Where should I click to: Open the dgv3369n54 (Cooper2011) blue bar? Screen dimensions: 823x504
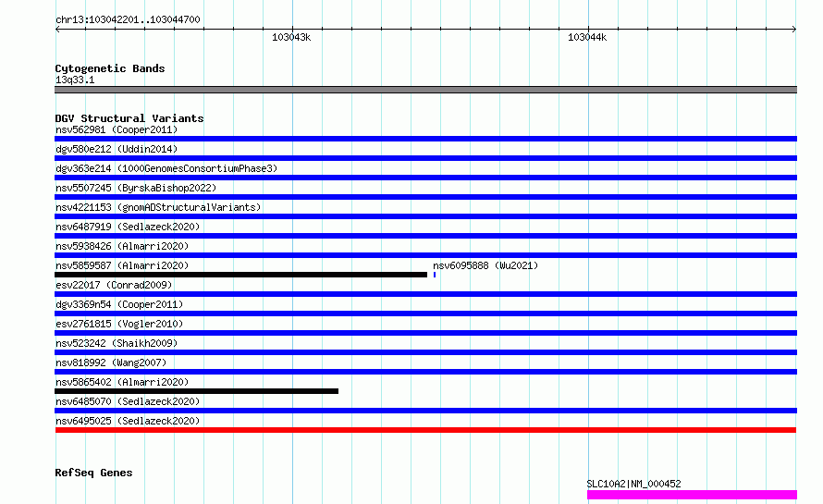(425, 313)
